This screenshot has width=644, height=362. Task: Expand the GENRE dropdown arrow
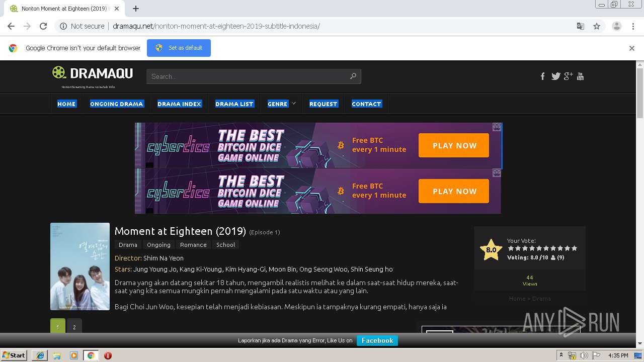click(x=294, y=103)
